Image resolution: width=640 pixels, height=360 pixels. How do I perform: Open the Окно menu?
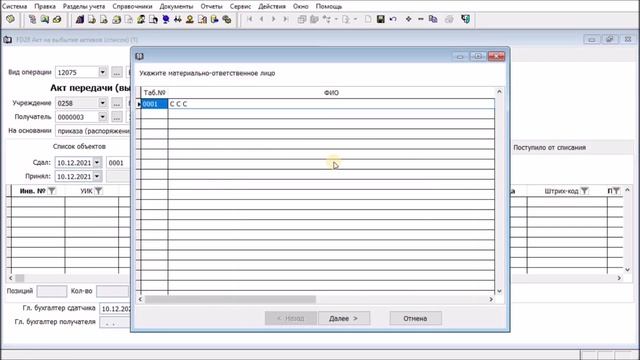pos(301,7)
